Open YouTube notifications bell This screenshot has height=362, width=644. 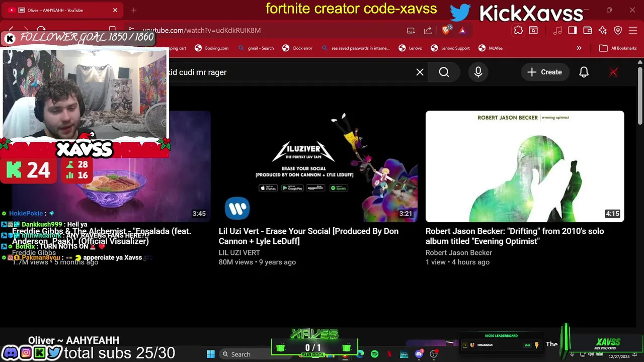(x=584, y=72)
